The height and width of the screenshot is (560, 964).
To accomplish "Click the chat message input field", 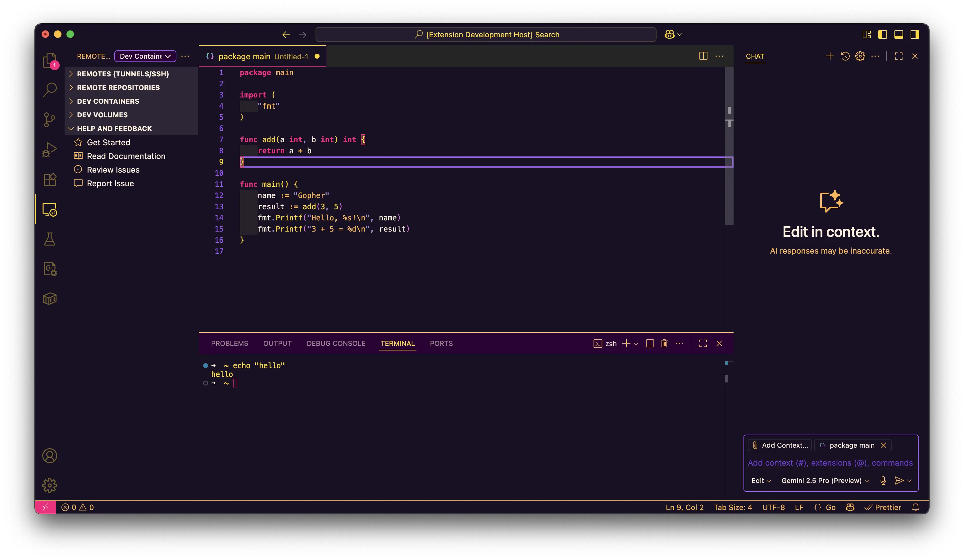I will click(x=830, y=463).
